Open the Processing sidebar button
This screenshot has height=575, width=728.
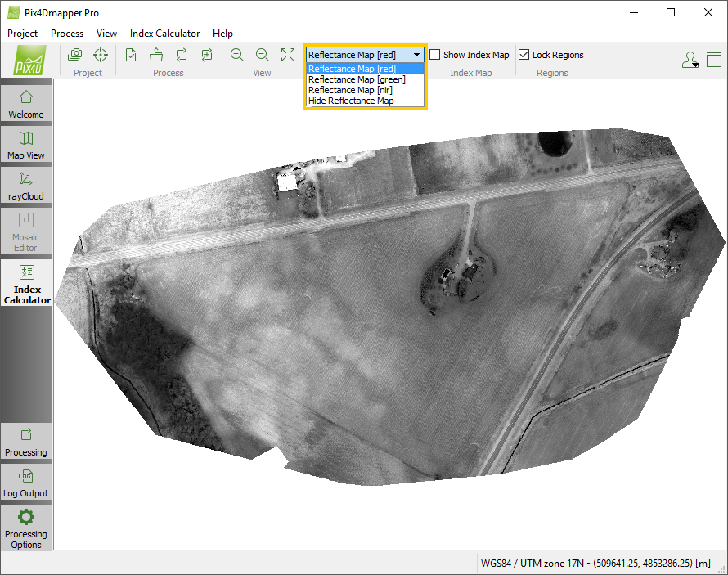pyautogui.click(x=26, y=442)
